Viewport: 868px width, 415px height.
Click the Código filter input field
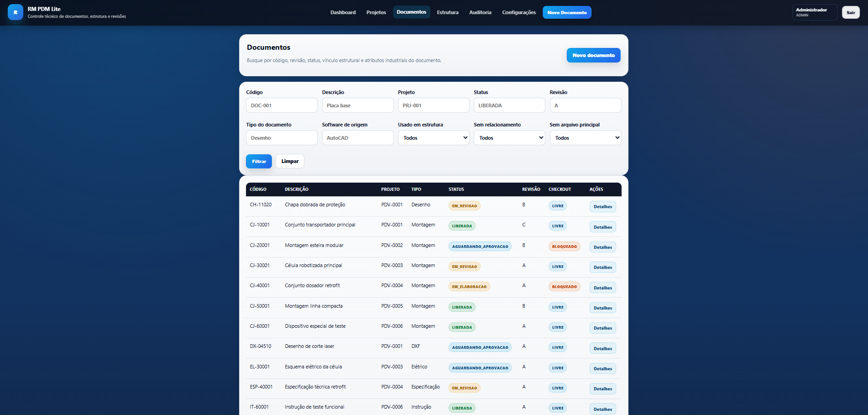point(282,105)
